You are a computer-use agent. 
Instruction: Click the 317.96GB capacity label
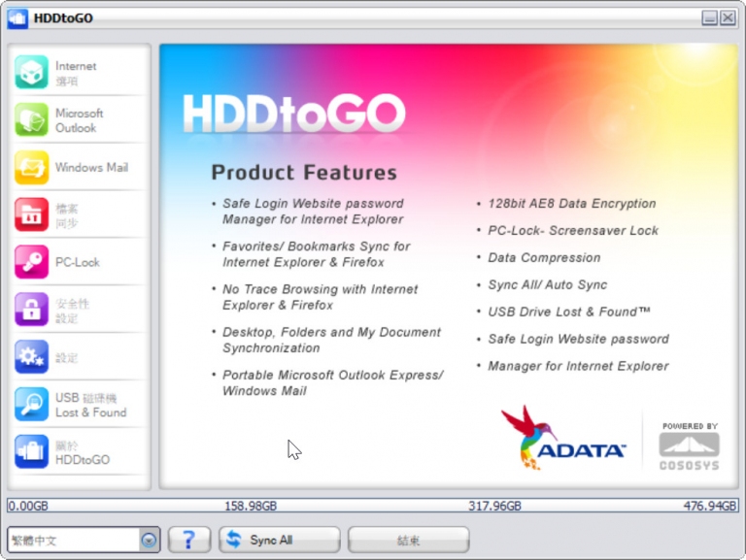tap(494, 506)
